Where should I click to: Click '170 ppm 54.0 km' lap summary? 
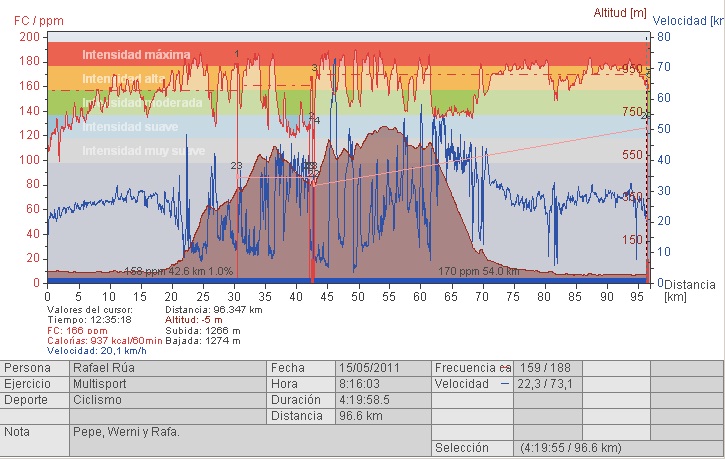[479, 271]
